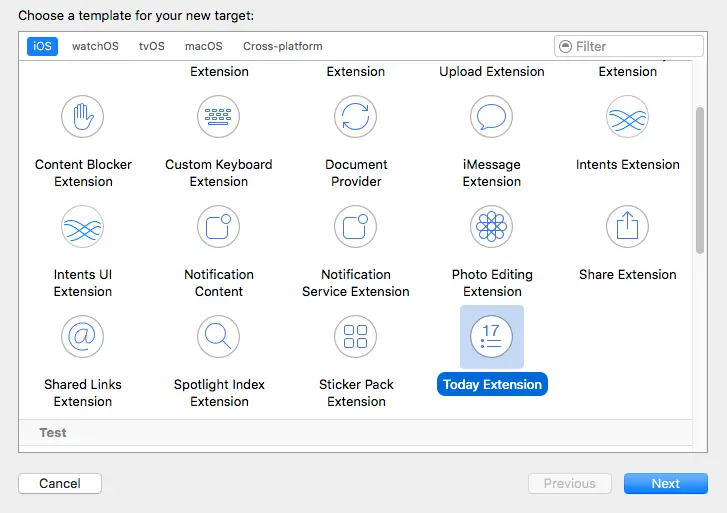The width and height of the screenshot is (727, 513).
Task: Click the filter icon in search field
Action: click(x=565, y=46)
